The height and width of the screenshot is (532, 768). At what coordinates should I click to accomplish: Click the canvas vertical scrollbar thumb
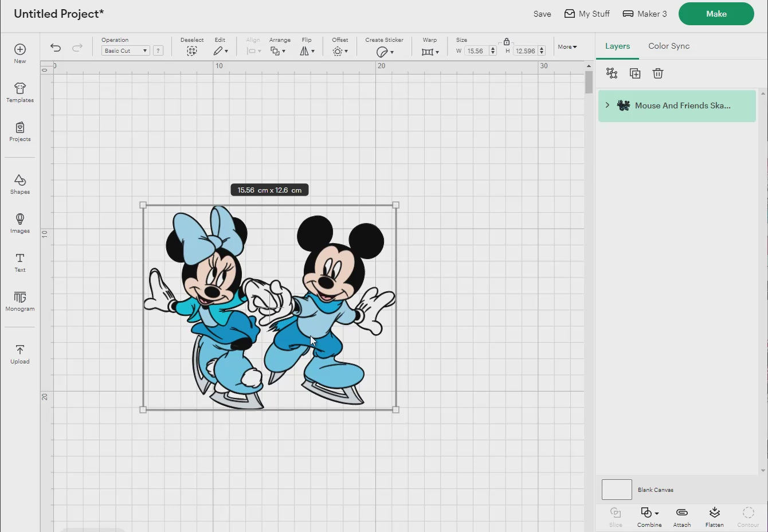point(589,82)
